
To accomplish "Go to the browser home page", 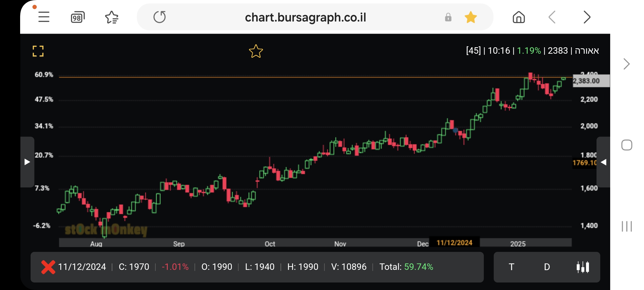I will coord(518,17).
